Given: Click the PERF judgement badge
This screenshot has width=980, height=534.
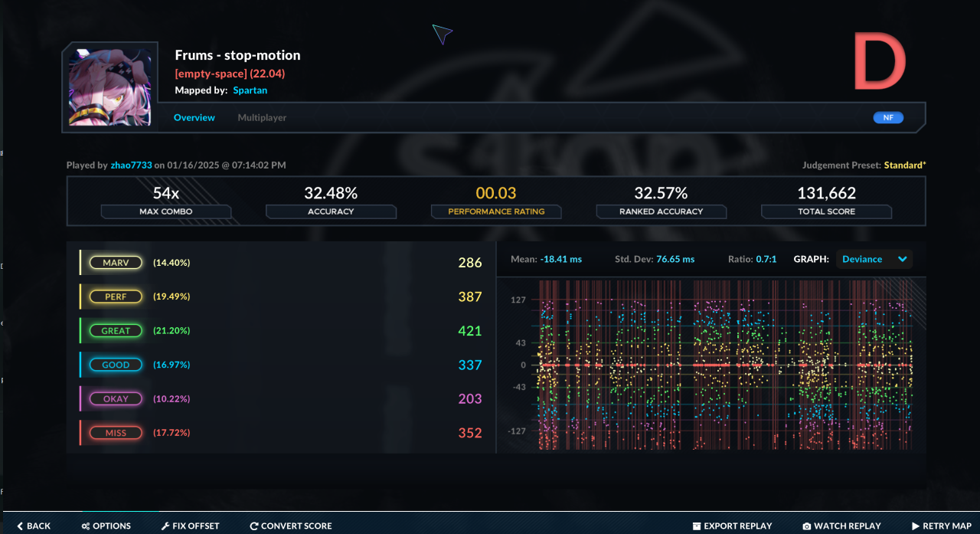Looking at the screenshot, I should pyautogui.click(x=116, y=296).
